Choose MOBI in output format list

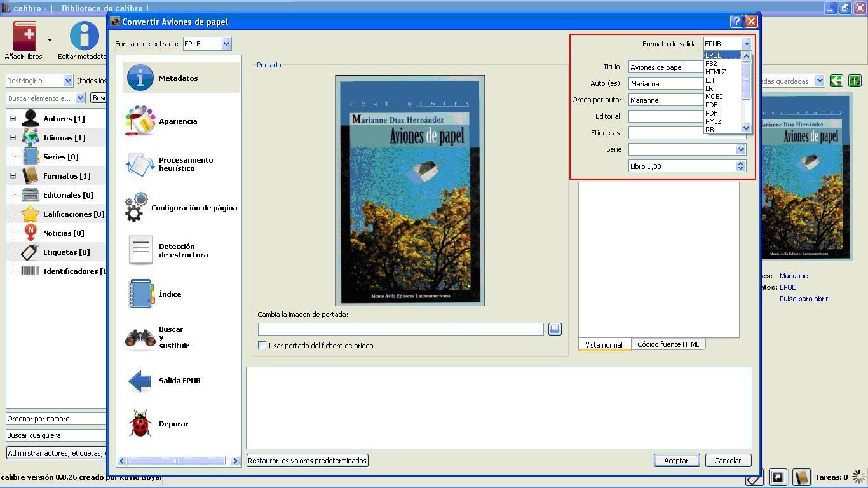[x=722, y=97]
